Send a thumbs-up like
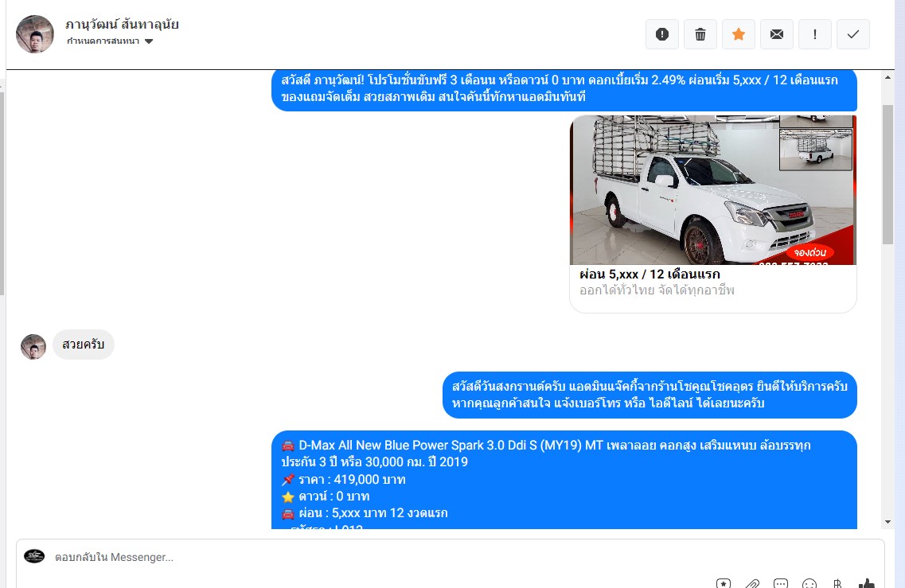The height and width of the screenshot is (588, 905). click(866, 582)
